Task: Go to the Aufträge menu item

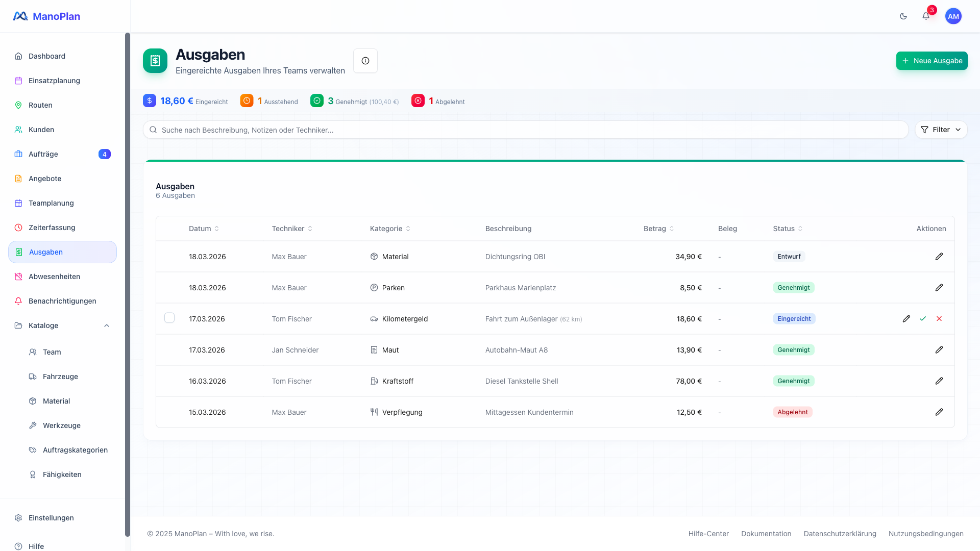Action: (43, 154)
